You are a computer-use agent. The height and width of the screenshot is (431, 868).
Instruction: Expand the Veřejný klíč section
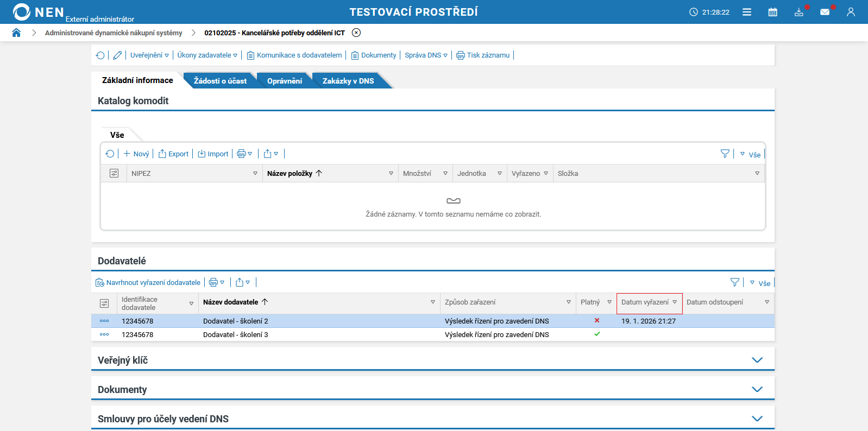757,360
